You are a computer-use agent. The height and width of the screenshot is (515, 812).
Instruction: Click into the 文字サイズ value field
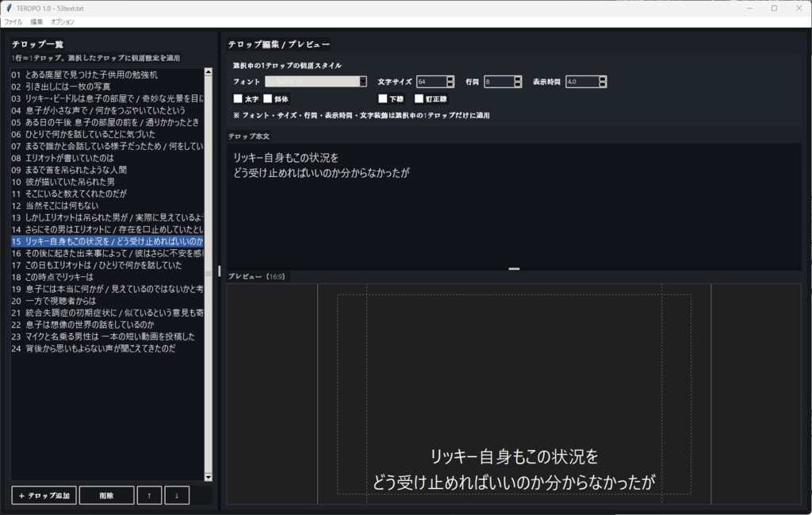431,82
